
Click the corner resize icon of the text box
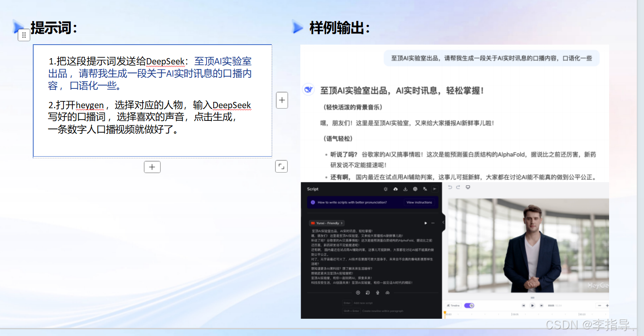pos(281,166)
